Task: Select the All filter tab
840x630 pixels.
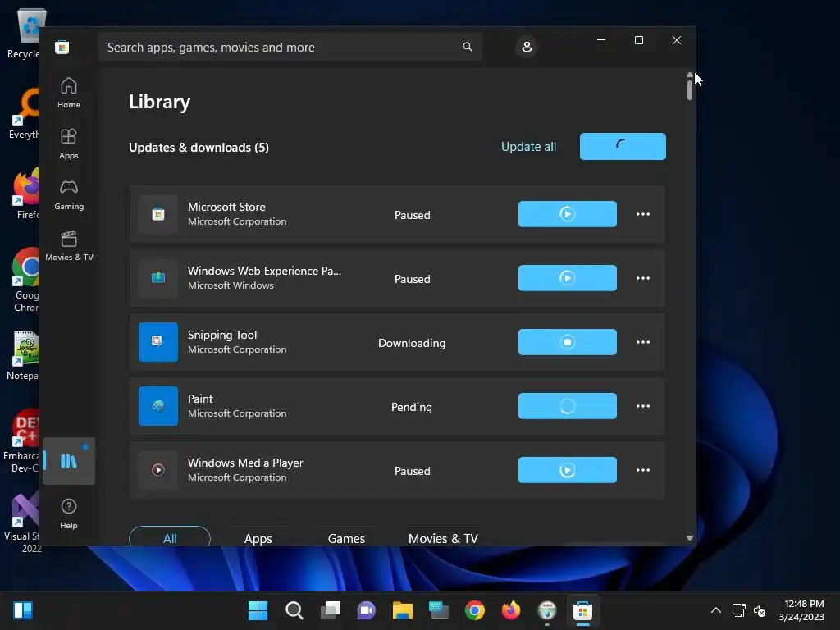Action: click(170, 537)
